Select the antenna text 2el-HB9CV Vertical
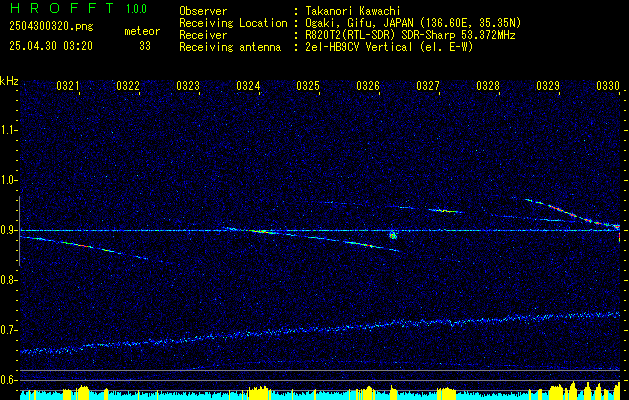Viewport: 629px width, 400px height. tap(358, 47)
